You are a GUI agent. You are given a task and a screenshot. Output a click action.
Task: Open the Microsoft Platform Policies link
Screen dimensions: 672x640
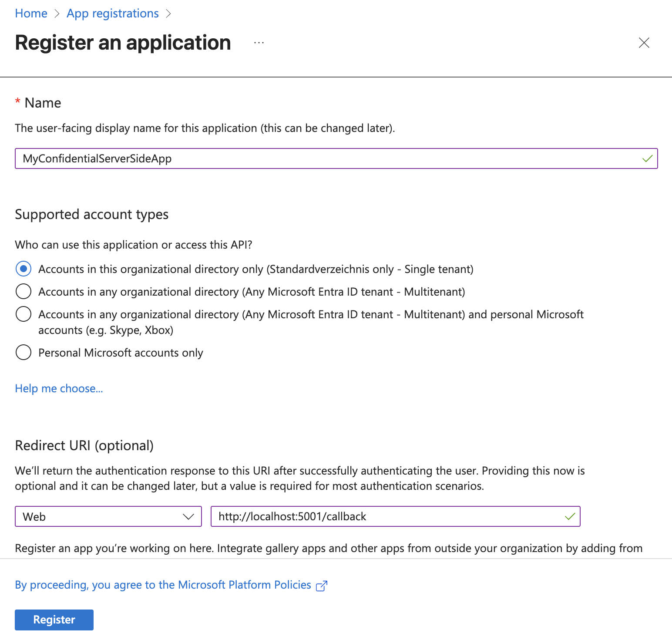click(163, 585)
